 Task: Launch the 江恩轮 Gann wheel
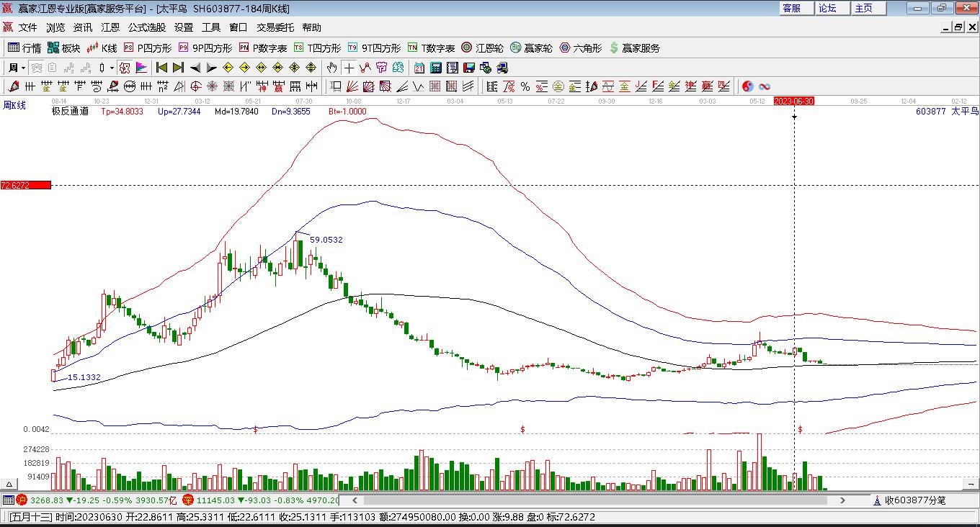[482, 48]
